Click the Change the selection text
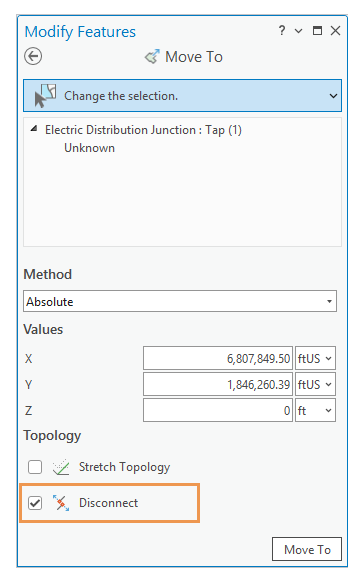 (x=121, y=96)
